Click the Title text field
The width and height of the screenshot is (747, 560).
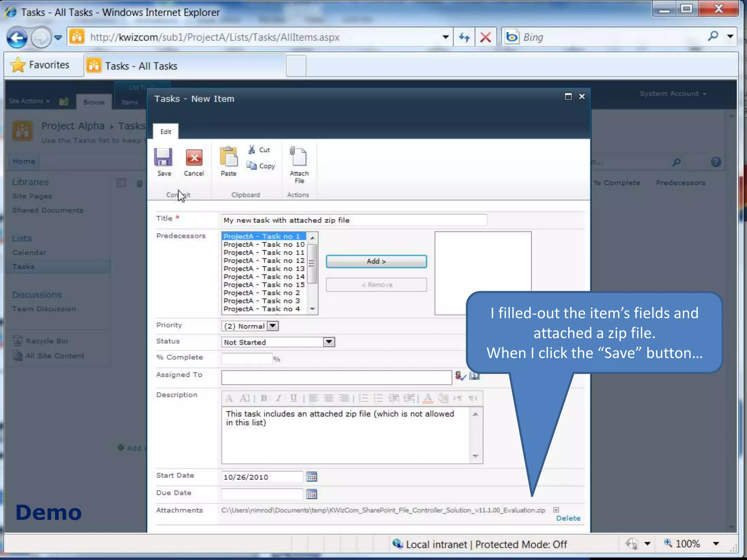coord(354,220)
